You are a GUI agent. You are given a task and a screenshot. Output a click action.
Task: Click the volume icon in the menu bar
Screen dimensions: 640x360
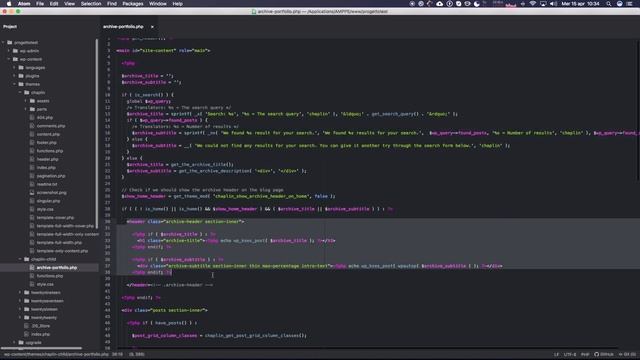pos(553,4)
